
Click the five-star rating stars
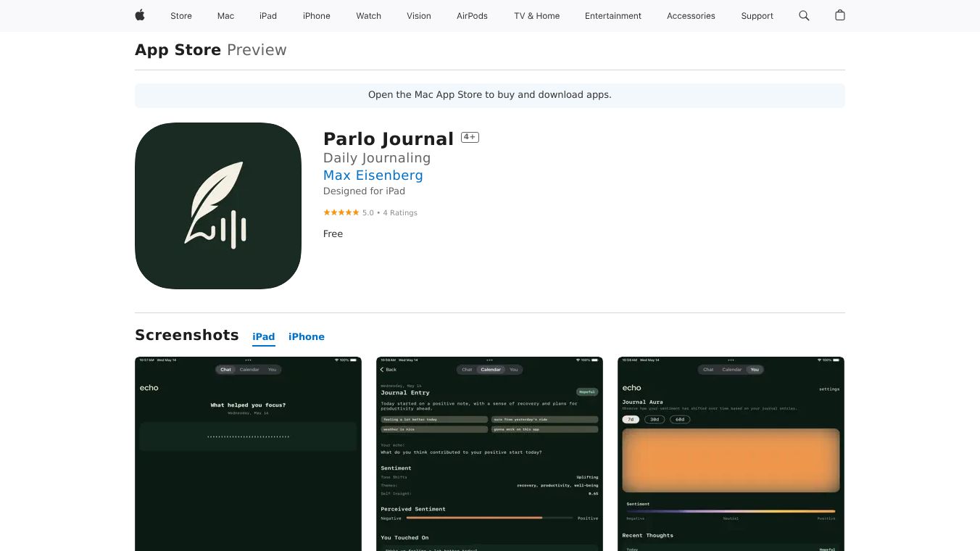point(341,212)
